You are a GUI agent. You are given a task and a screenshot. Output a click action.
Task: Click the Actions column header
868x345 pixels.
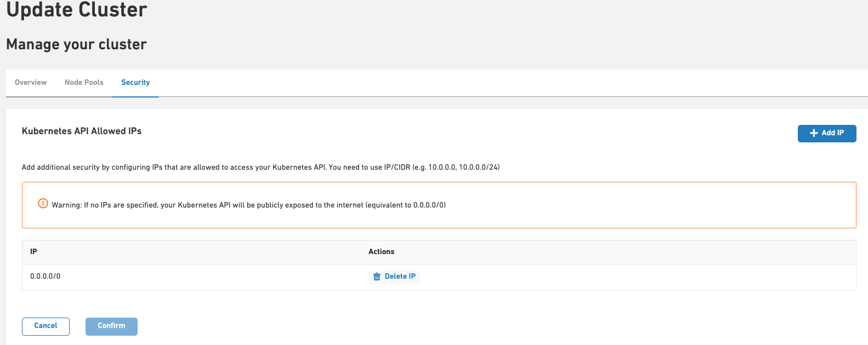(x=381, y=252)
